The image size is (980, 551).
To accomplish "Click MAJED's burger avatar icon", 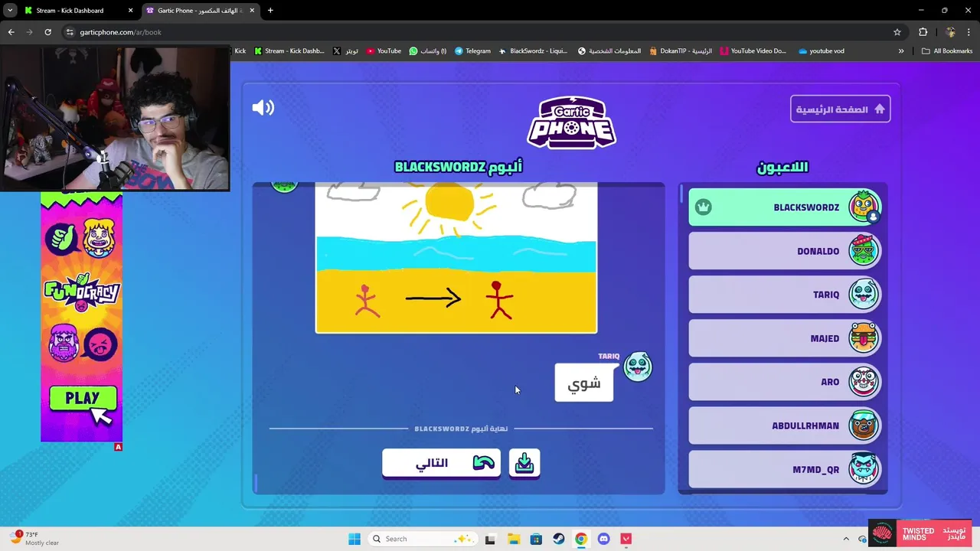I will 864,338.
